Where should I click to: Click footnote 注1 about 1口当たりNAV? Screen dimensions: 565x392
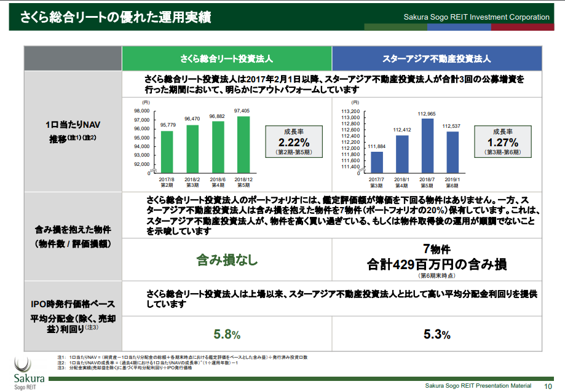pyautogui.click(x=183, y=358)
